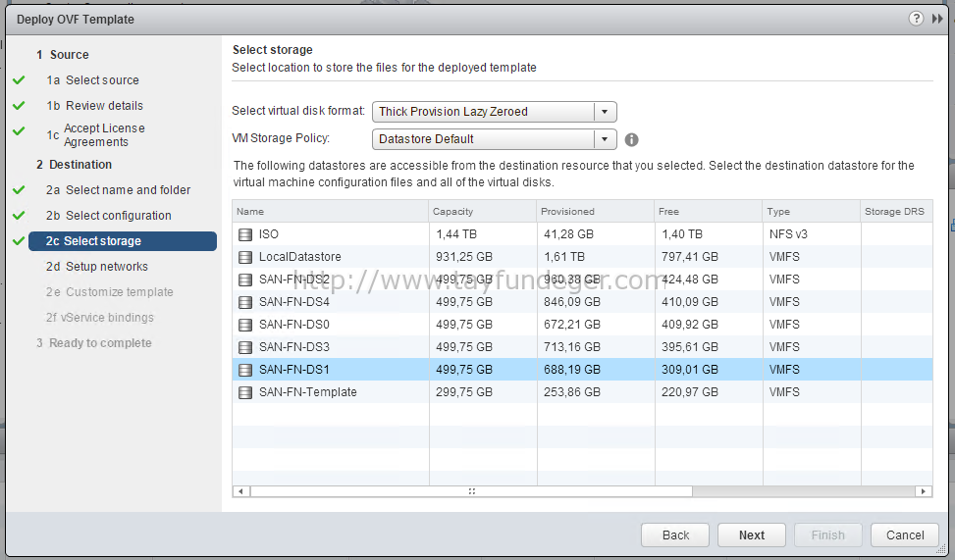The image size is (955, 560).
Task: Click the SAN-FN-DS3 datastore icon
Action: coord(245,347)
